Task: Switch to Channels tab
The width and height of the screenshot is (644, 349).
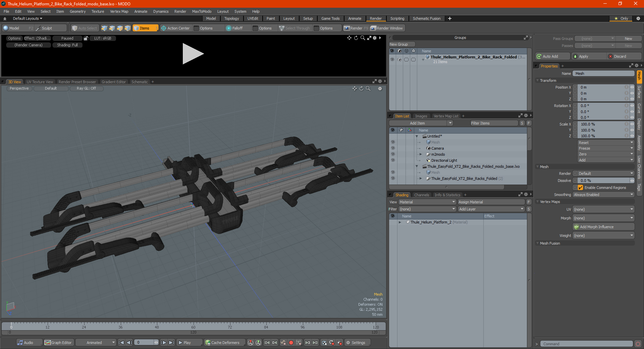Action: click(421, 195)
